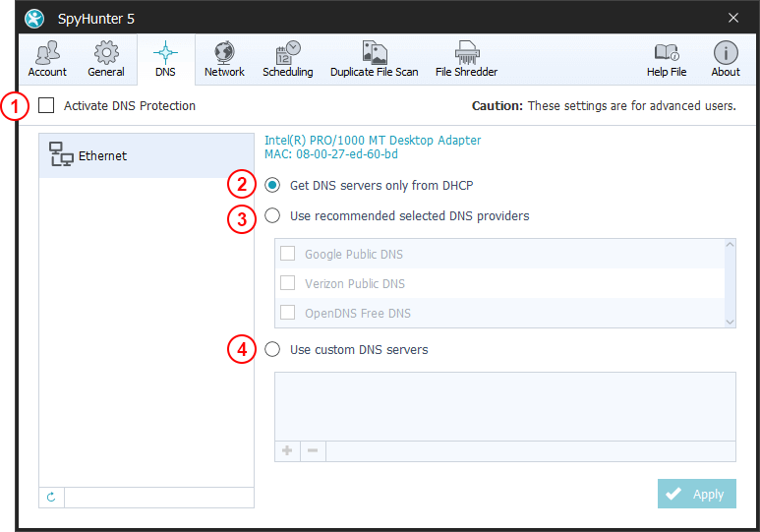
Task: Click the custom DNS servers input area
Action: point(504,406)
